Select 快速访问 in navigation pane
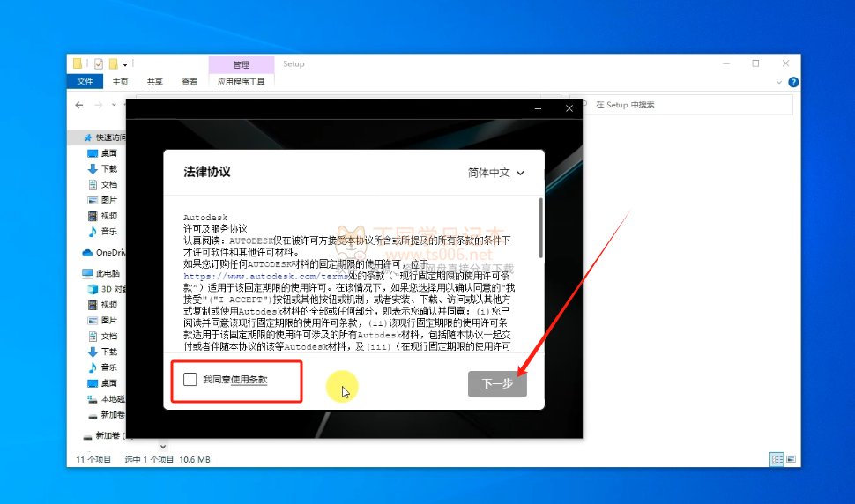The width and height of the screenshot is (855, 504). (x=104, y=137)
